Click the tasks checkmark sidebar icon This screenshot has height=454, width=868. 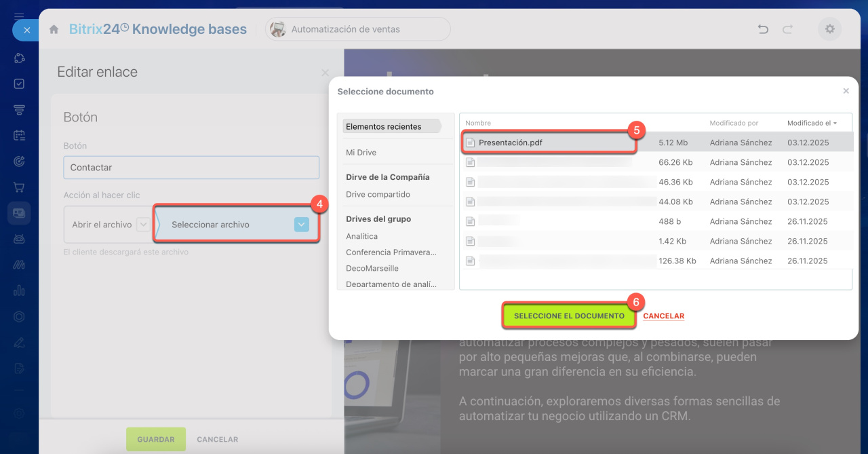tap(19, 83)
